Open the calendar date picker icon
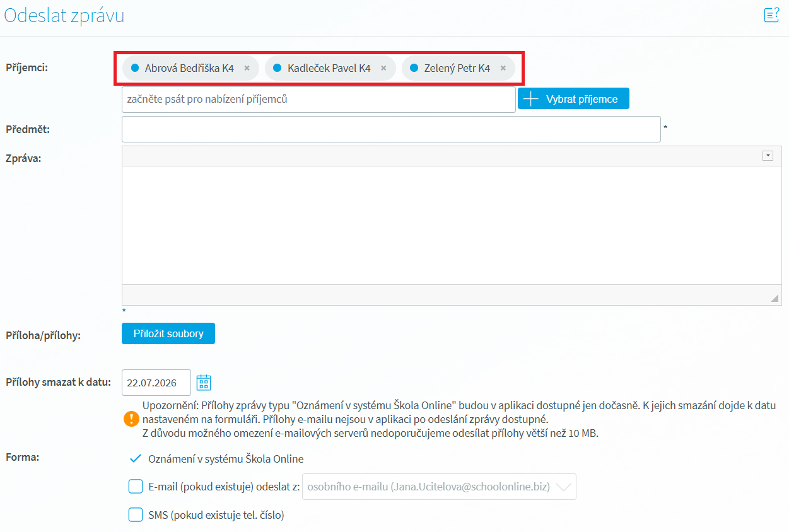Screen dimensions: 789x532 click(x=204, y=383)
